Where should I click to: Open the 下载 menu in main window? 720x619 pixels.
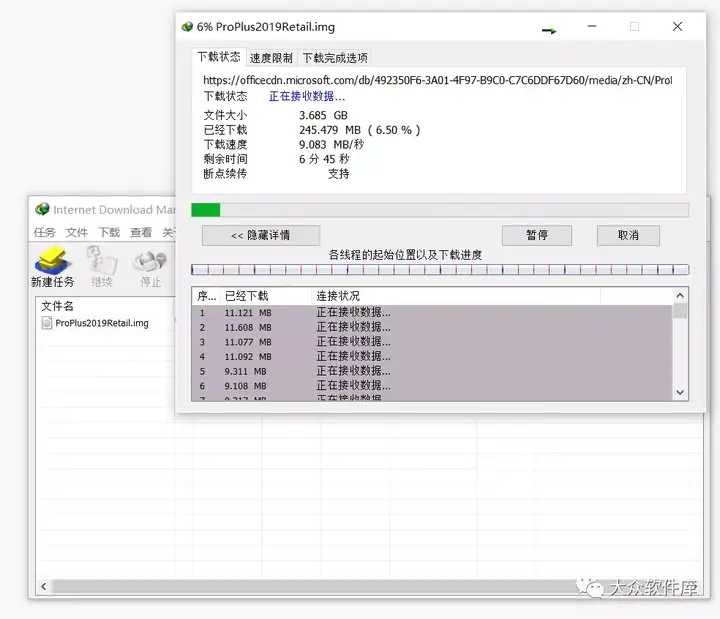(x=109, y=232)
